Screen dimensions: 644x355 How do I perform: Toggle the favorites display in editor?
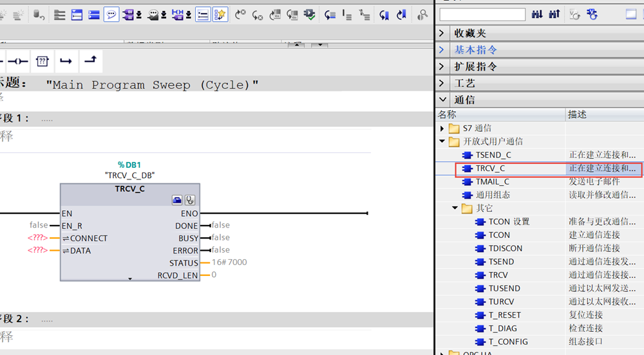point(220,14)
